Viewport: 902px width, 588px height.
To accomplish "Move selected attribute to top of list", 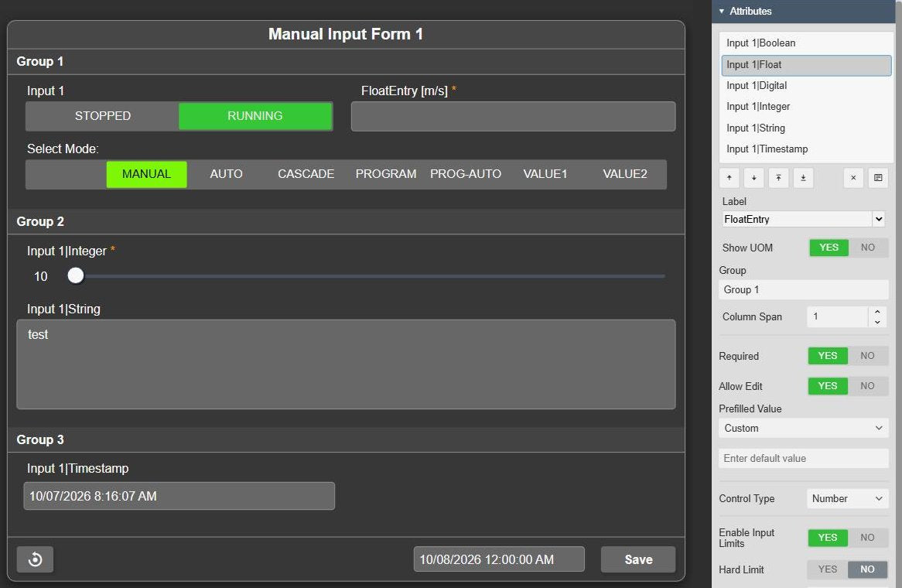I will (778, 178).
